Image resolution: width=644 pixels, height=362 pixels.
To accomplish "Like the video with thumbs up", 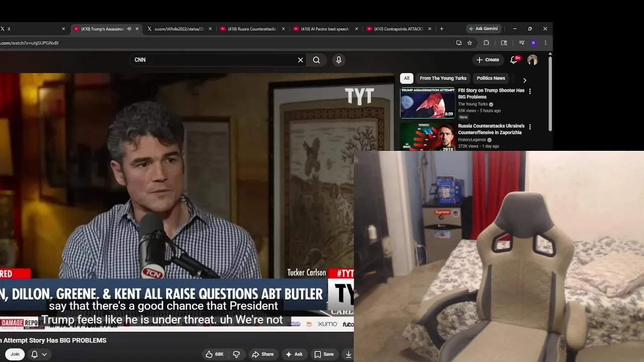I will [209, 354].
